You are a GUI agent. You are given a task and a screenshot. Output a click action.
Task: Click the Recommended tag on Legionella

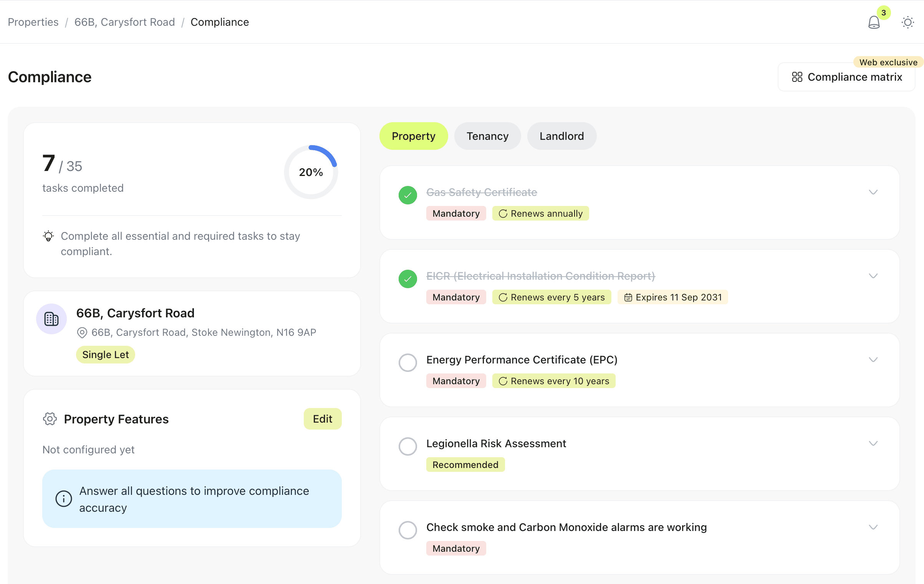tap(465, 465)
